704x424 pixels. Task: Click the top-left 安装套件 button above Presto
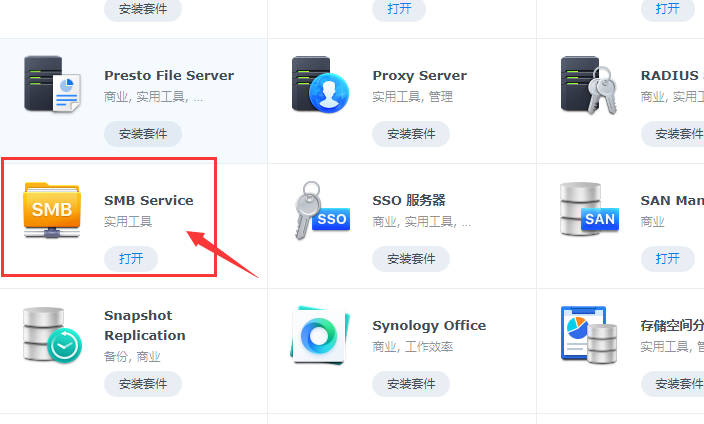[143, 9]
